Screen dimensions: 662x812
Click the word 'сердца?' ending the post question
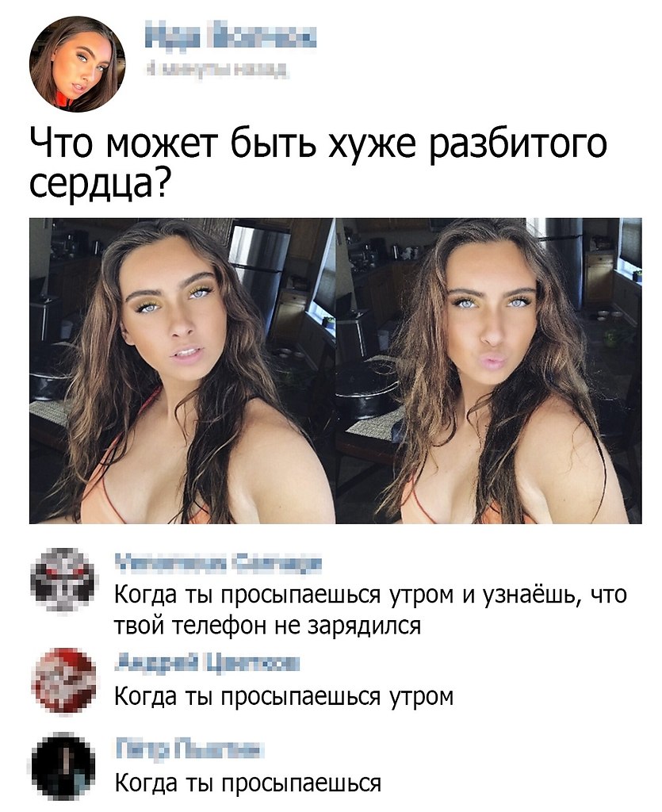point(98,186)
